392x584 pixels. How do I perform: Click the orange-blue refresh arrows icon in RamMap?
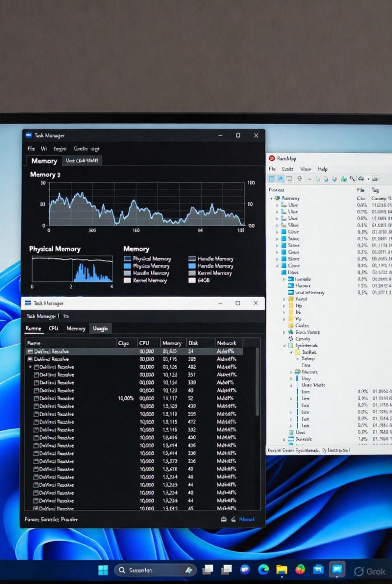[326, 179]
